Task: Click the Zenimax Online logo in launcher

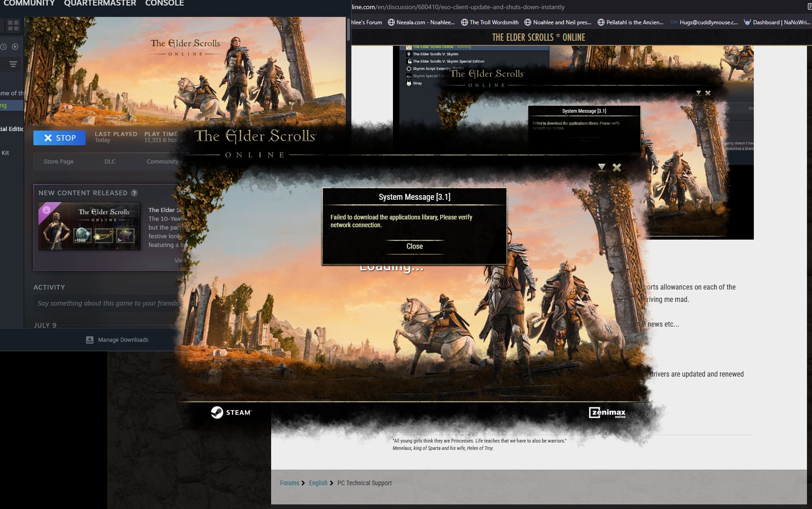Action: coord(607,413)
